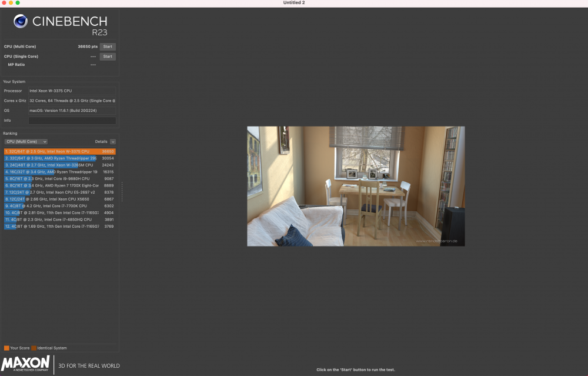Select ranking row 2 AMD Ryzen Threadripper 30054
The width and height of the screenshot is (588, 376).
[x=59, y=158]
